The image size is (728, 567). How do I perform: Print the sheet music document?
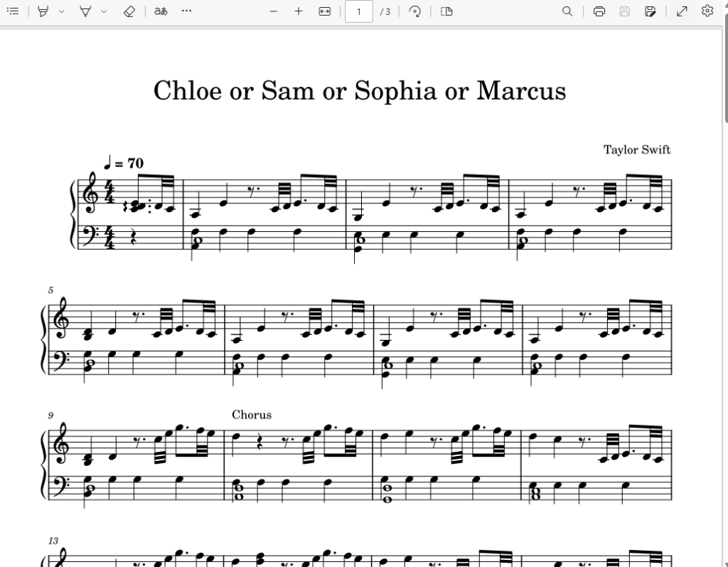click(599, 11)
